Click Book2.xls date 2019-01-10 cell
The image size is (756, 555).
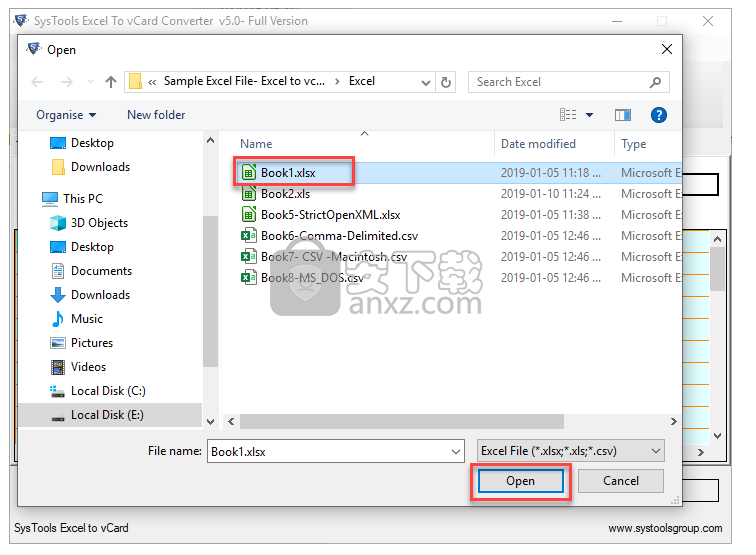pos(551,194)
